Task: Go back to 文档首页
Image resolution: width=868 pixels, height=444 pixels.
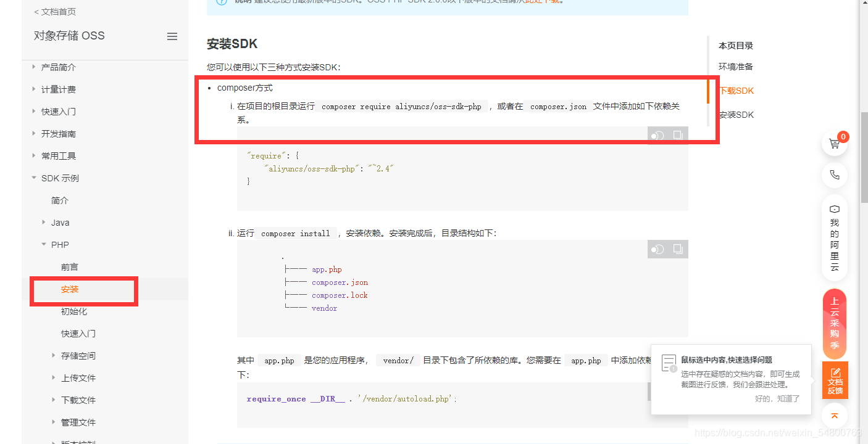Action: click(x=55, y=12)
